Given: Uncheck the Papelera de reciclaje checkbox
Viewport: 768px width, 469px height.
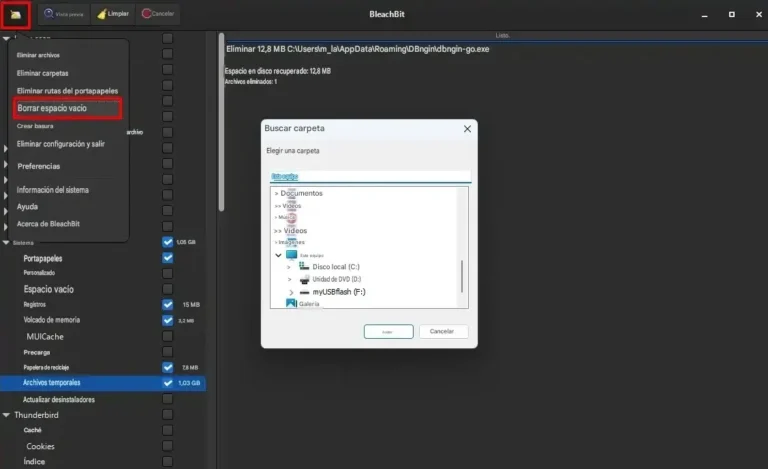Looking at the screenshot, I should [x=168, y=367].
